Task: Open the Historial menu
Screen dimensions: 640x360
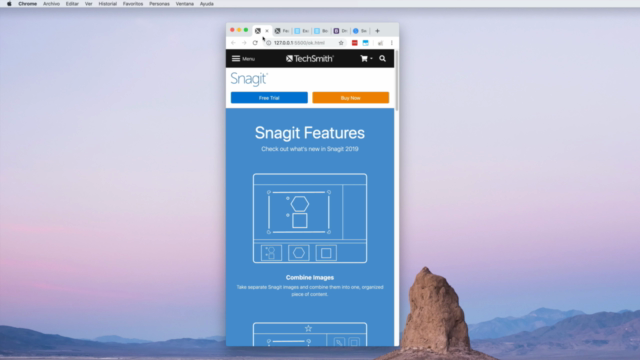Action: [108, 4]
